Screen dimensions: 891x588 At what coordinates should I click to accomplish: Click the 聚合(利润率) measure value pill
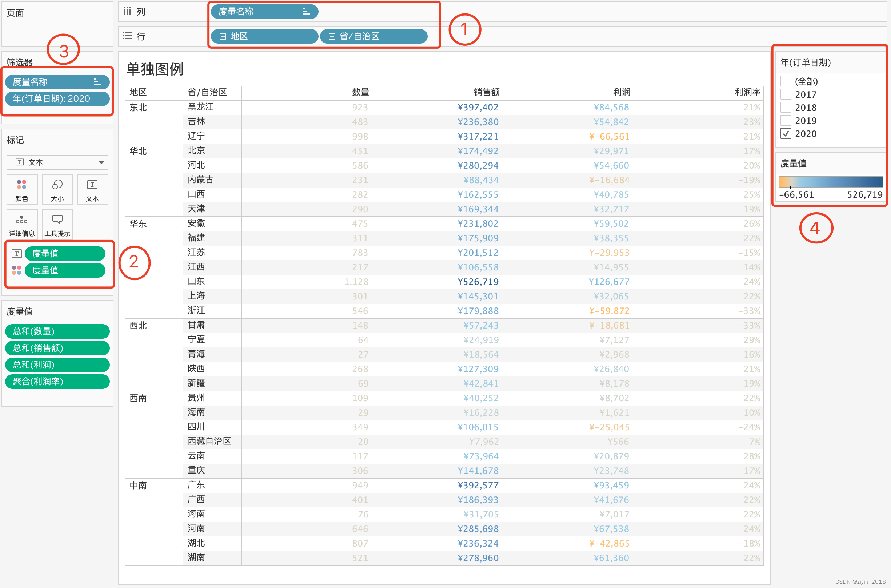click(57, 381)
